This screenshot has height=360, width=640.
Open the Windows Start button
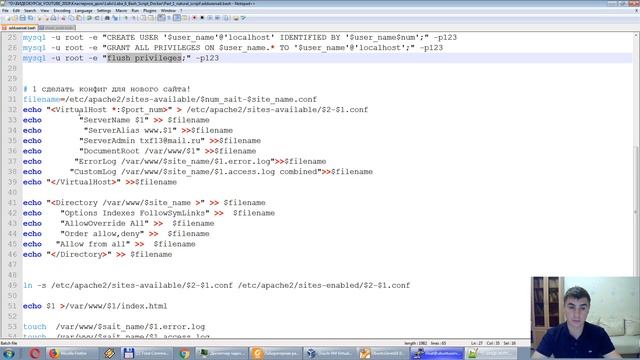point(9,353)
